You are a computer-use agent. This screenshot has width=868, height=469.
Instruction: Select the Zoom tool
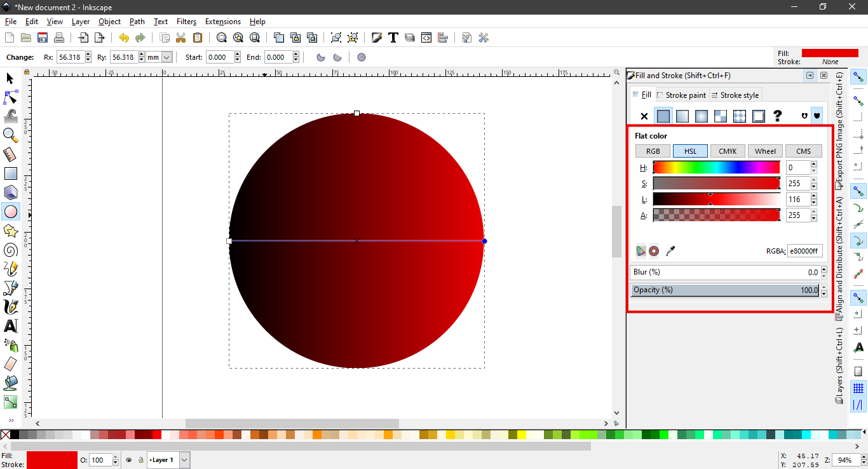[10, 134]
